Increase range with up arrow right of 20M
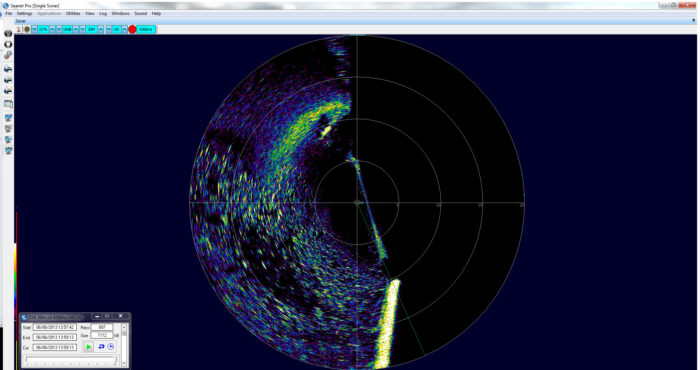Viewport: 700px width, 370px height. click(x=100, y=29)
